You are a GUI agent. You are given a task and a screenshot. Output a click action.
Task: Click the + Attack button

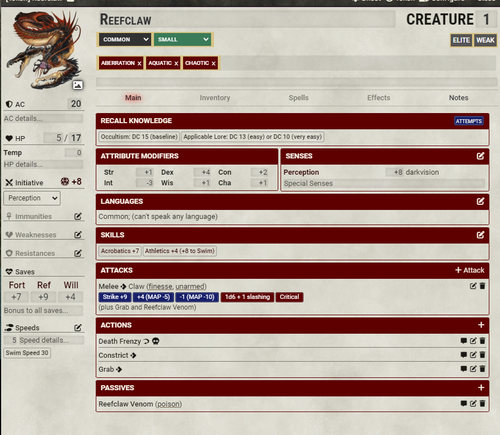click(x=469, y=270)
